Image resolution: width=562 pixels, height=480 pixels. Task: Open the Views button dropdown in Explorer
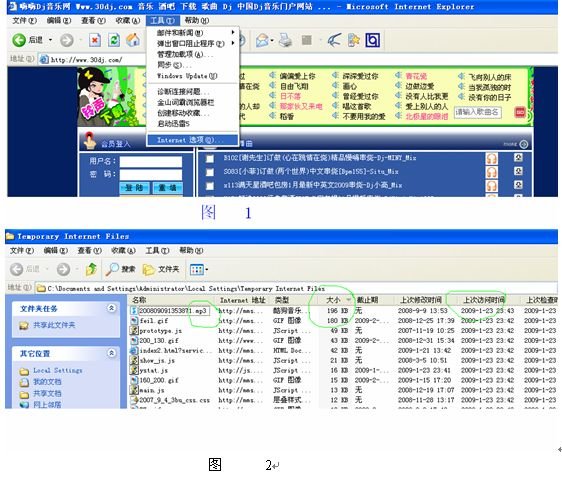(207, 269)
